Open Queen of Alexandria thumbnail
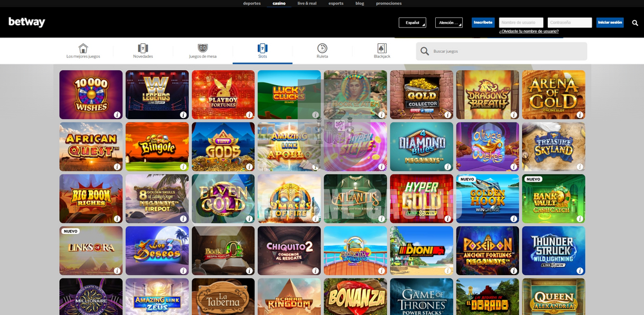644x315 pixels. (x=554, y=297)
